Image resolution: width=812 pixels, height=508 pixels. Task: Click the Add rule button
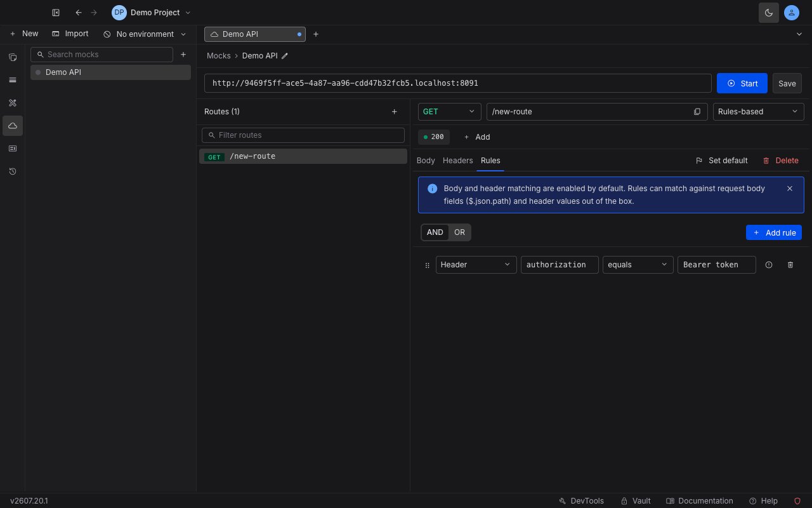tap(774, 232)
